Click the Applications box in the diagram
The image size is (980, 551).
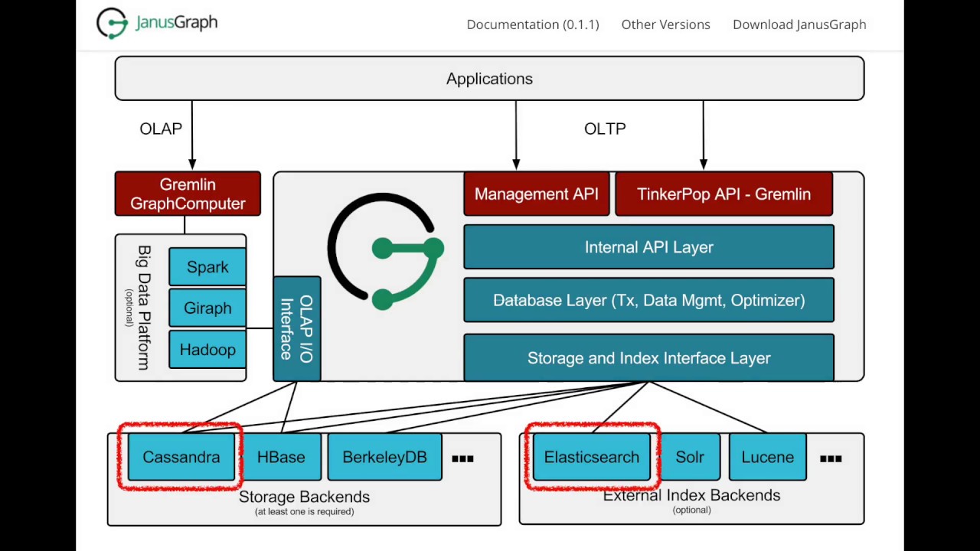point(489,79)
